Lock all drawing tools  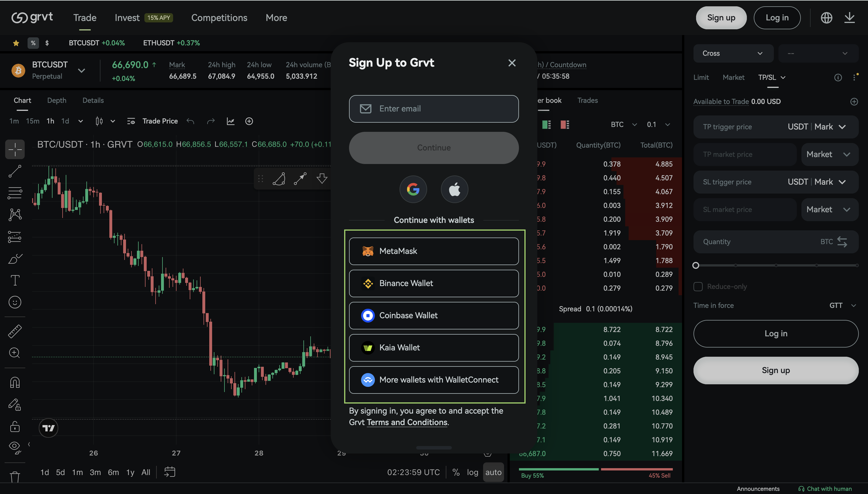[15, 427]
